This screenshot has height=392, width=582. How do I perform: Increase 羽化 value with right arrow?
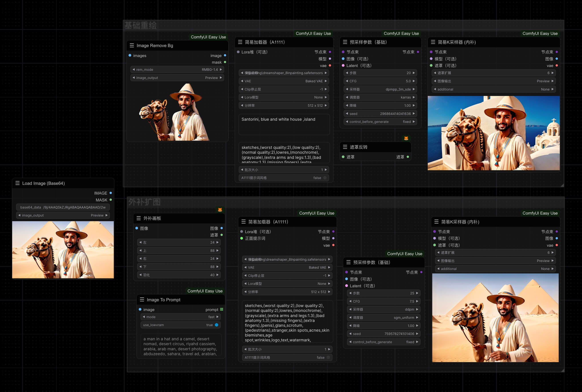pyautogui.click(x=217, y=275)
